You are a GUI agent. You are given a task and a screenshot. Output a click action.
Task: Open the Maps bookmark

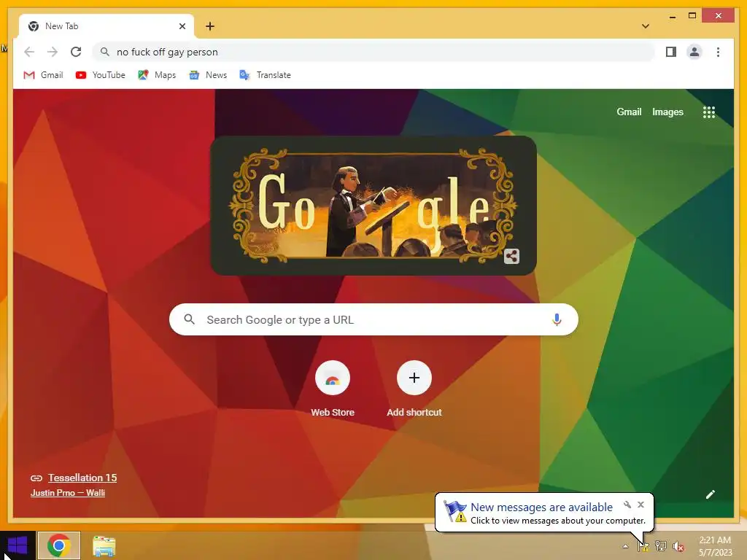point(157,75)
